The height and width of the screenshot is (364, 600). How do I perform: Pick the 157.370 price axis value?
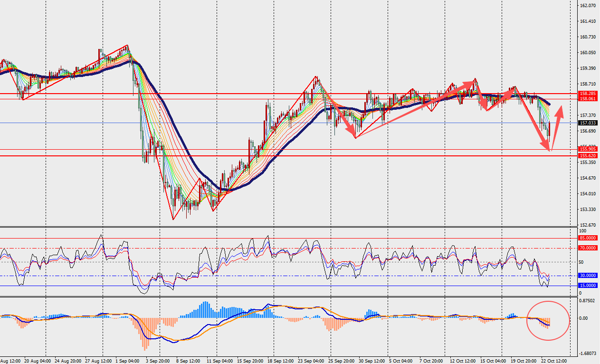(588, 115)
